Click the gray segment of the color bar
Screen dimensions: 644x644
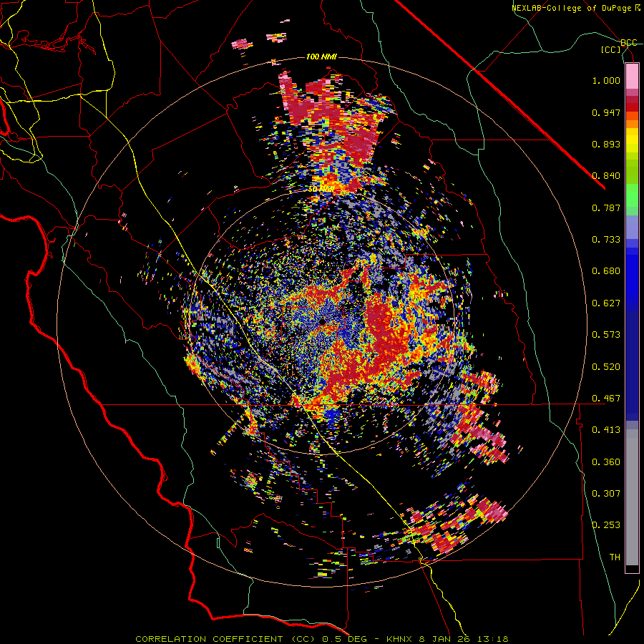click(632, 497)
